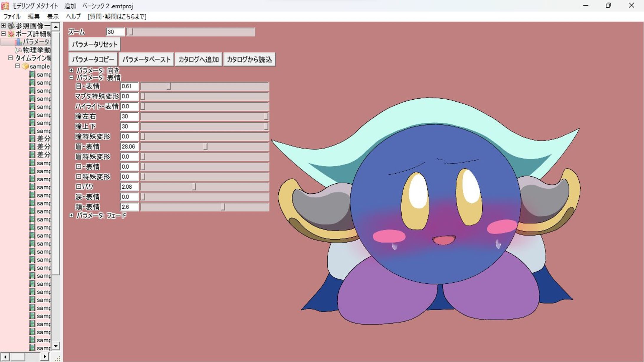Click the 参照画像 tree node icon
The height and width of the screenshot is (362, 644).
11,26
